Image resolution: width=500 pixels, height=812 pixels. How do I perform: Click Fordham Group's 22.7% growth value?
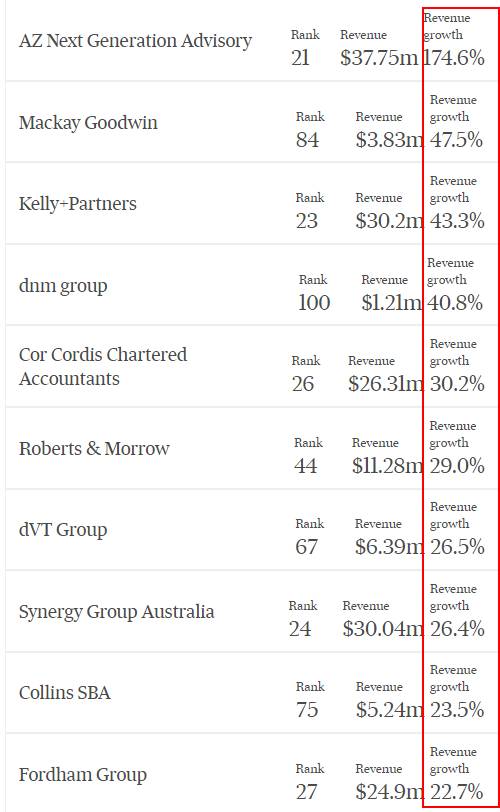tap(457, 792)
